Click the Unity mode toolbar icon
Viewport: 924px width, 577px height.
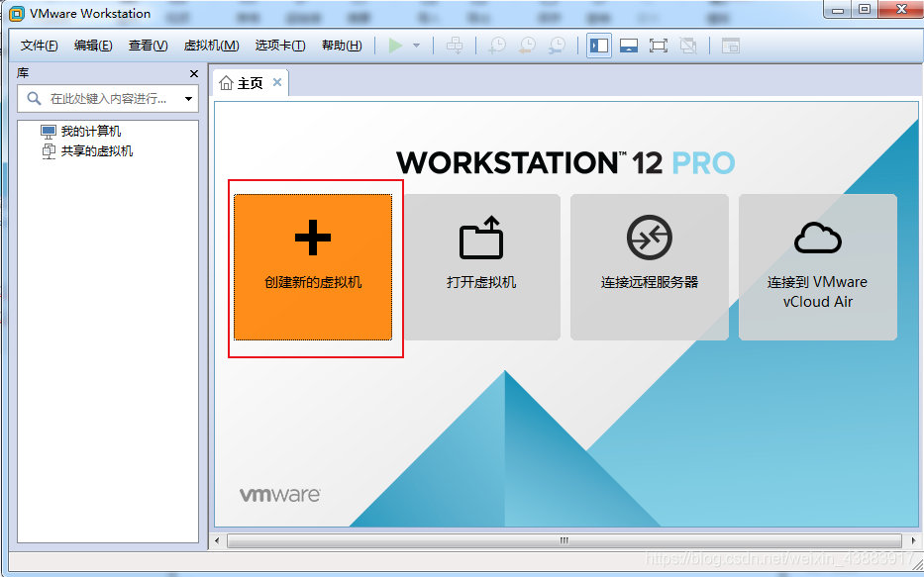point(687,46)
